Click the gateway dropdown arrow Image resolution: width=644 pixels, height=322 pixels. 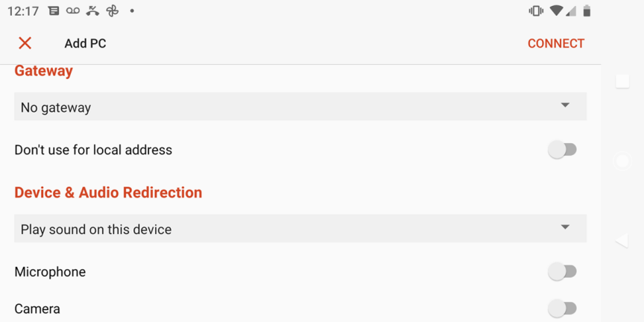tap(565, 106)
